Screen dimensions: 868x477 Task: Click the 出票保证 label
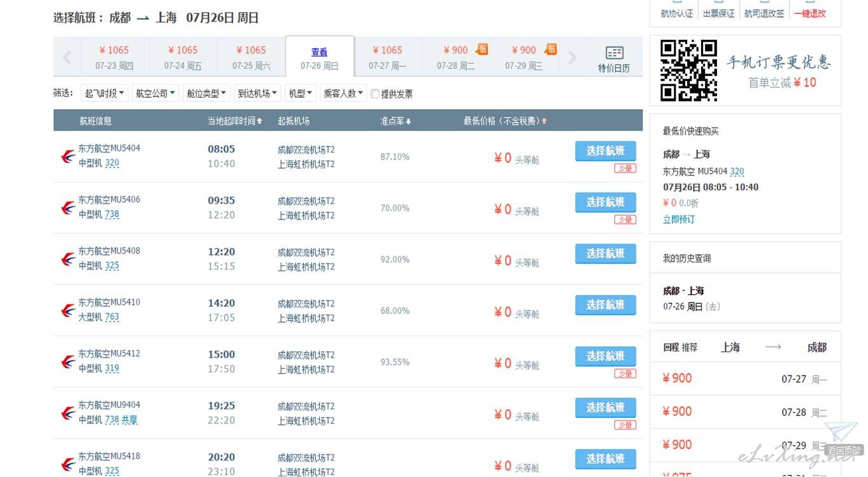tap(719, 13)
